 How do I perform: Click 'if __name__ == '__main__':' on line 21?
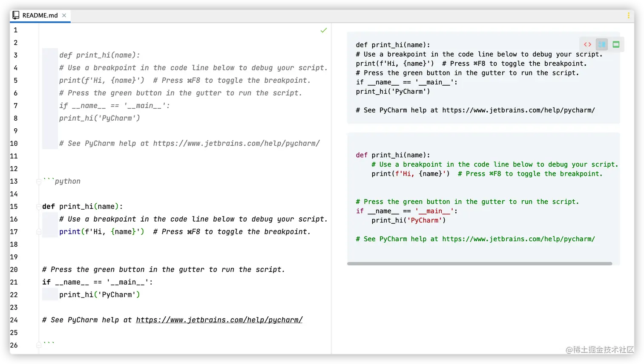[98, 282]
